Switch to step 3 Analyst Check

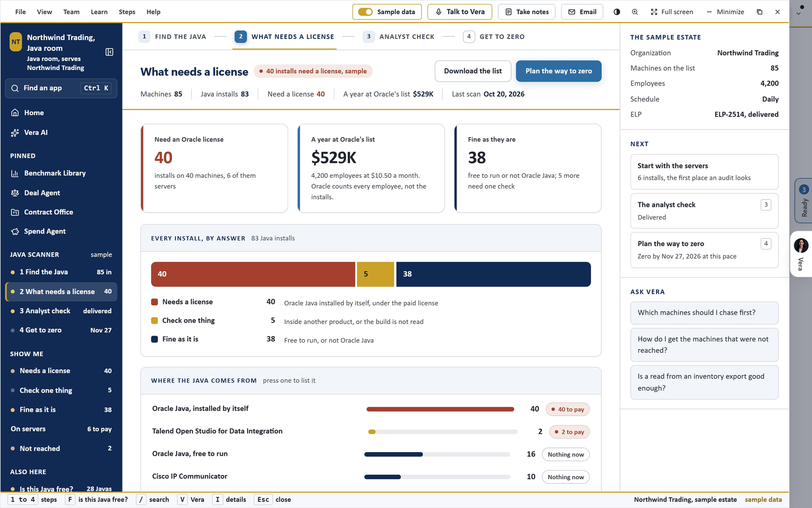398,36
